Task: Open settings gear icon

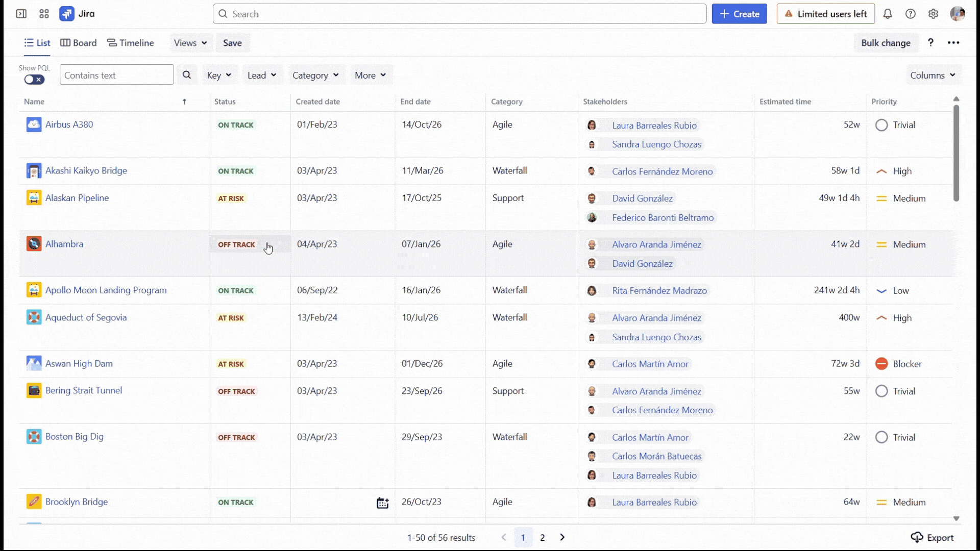Action: [x=933, y=14]
